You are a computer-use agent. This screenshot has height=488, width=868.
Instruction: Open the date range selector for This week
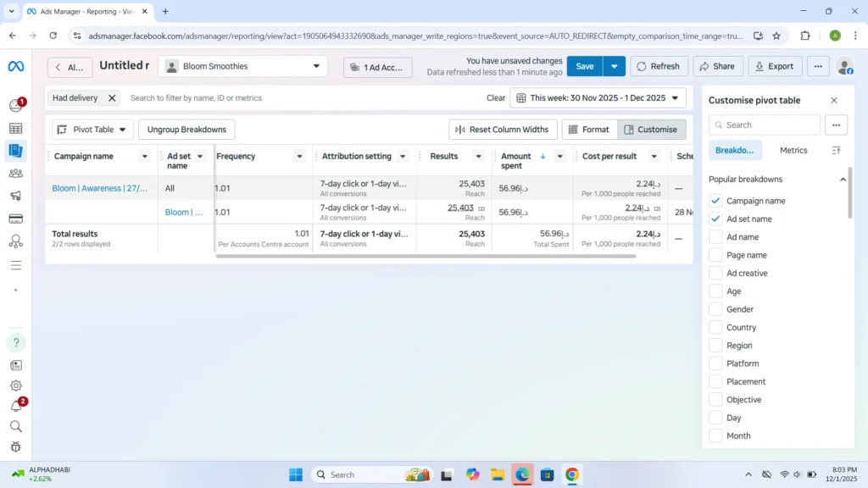598,97
